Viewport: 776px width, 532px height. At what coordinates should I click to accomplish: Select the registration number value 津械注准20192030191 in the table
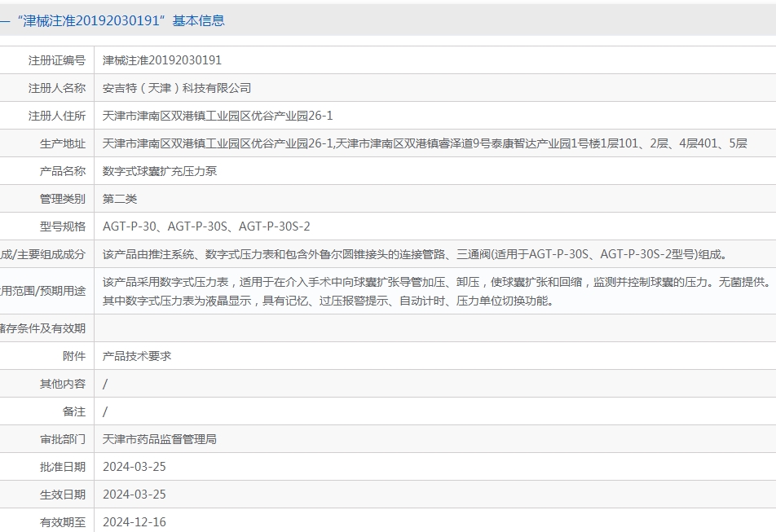point(162,60)
